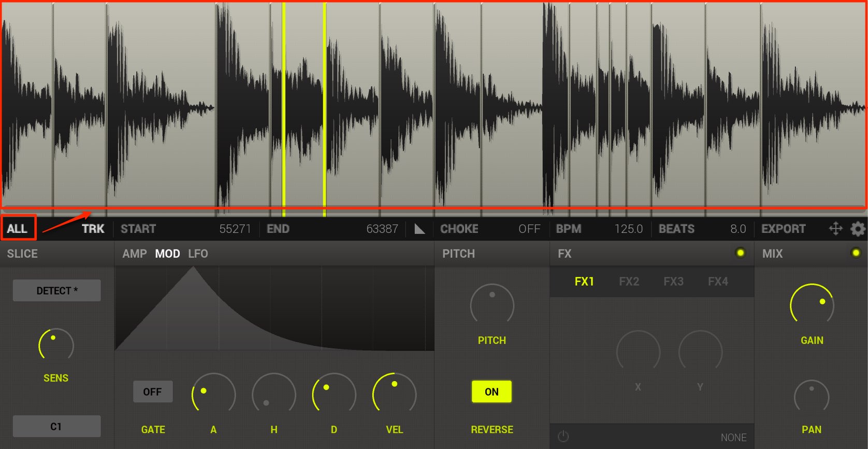Switch to the AMP envelope tab
This screenshot has height=449, width=868.
[135, 254]
